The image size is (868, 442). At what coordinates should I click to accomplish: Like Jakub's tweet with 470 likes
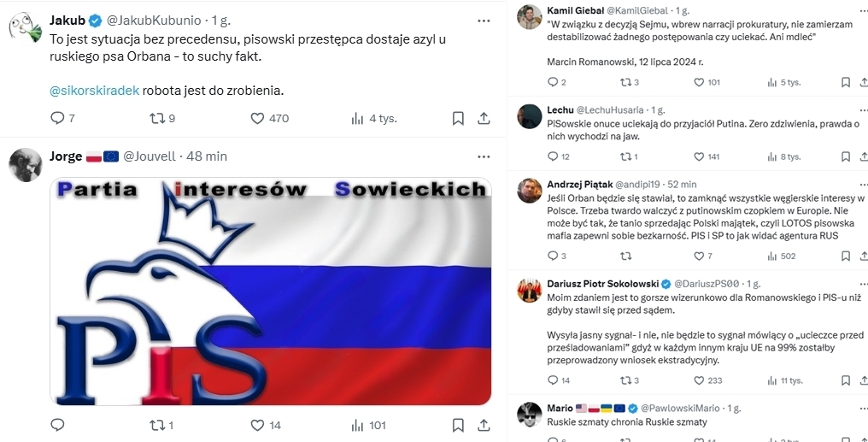tap(270, 118)
